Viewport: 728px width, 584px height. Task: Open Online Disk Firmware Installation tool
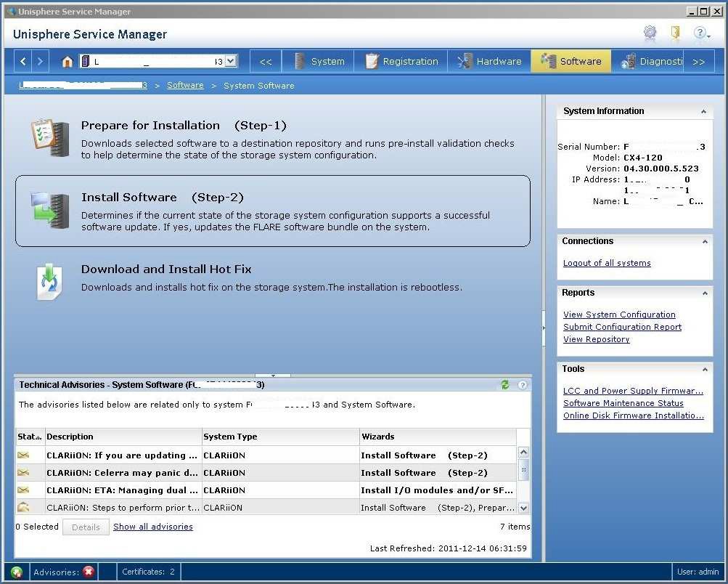634,415
